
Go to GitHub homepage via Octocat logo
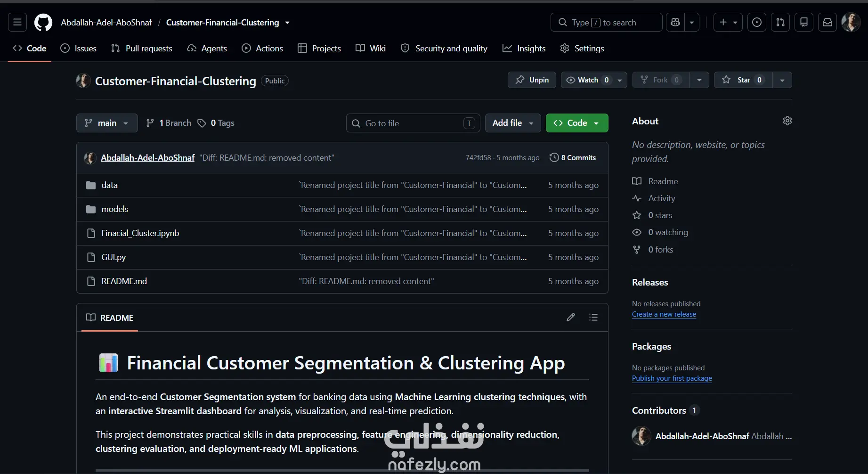pyautogui.click(x=43, y=22)
